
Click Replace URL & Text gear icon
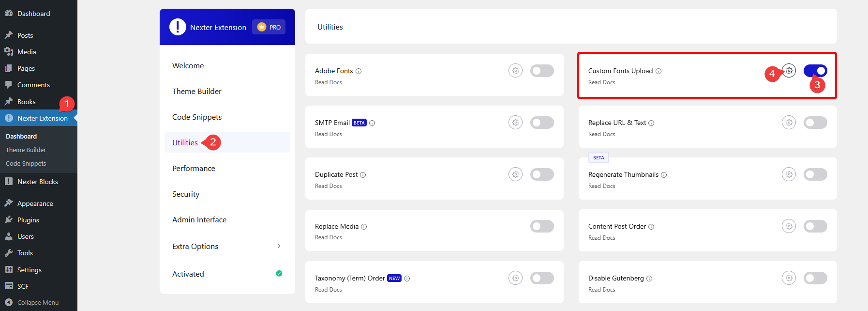pos(789,123)
